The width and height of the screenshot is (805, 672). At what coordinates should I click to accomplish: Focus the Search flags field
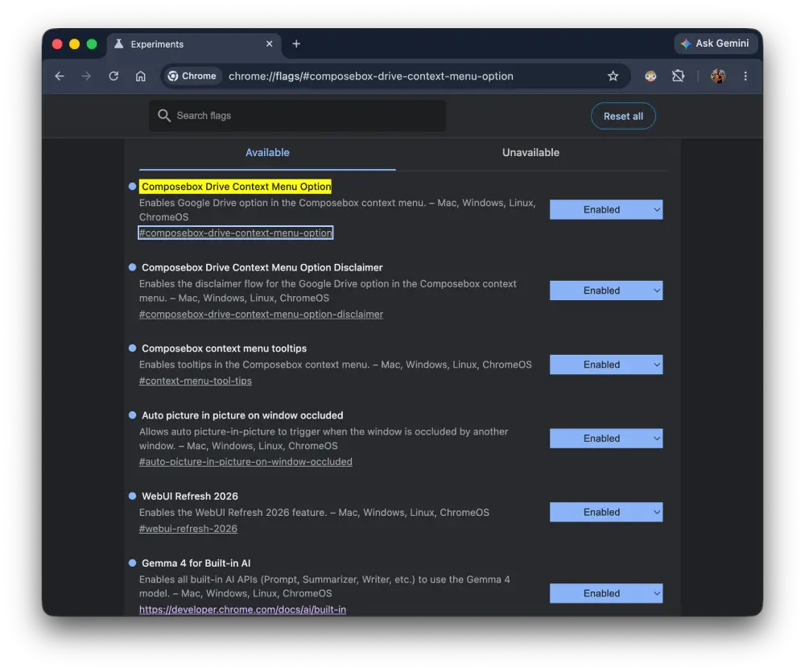pos(297,116)
